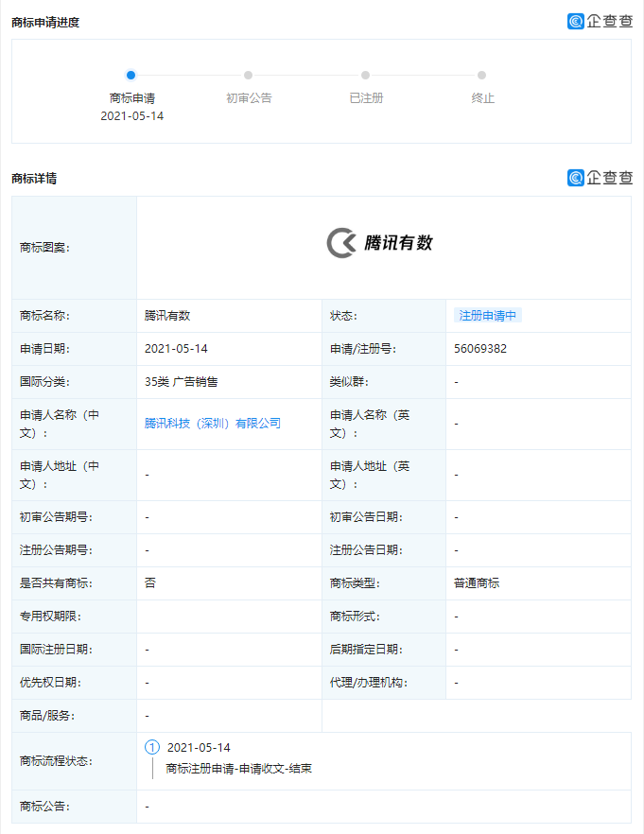The height and width of the screenshot is (834, 644).
Task: Click the circled number 1 flow step icon
Action: (152, 747)
